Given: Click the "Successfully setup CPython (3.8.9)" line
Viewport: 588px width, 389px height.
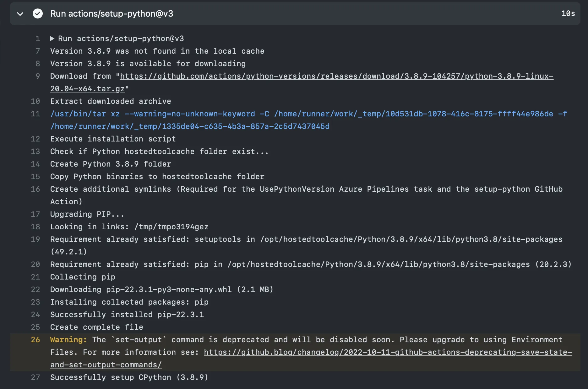Looking at the screenshot, I should [129, 377].
